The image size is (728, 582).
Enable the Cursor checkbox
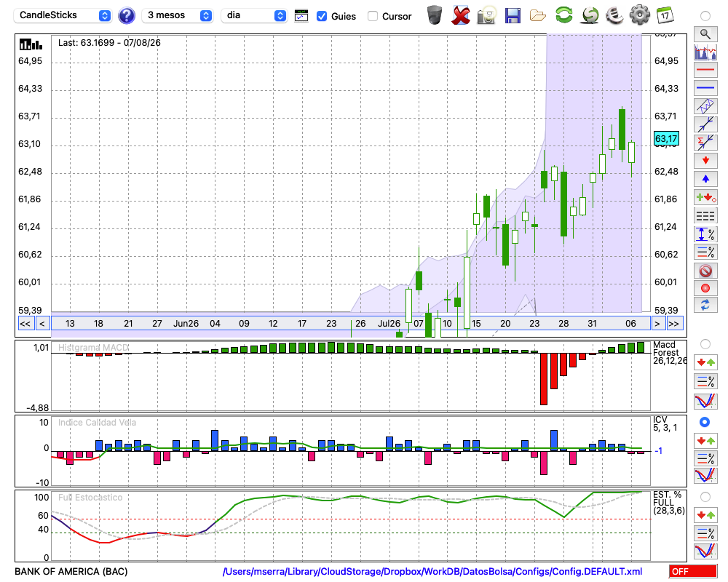[x=372, y=16]
